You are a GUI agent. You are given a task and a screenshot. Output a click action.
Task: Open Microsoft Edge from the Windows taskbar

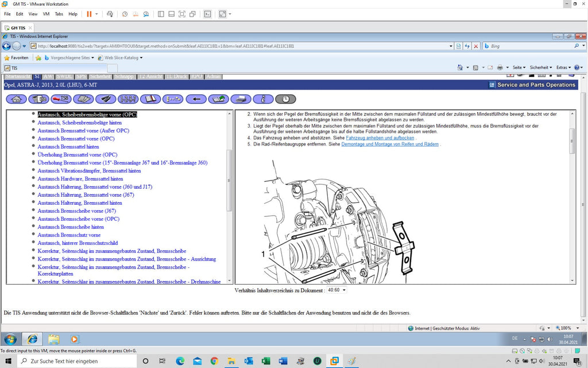(x=180, y=361)
